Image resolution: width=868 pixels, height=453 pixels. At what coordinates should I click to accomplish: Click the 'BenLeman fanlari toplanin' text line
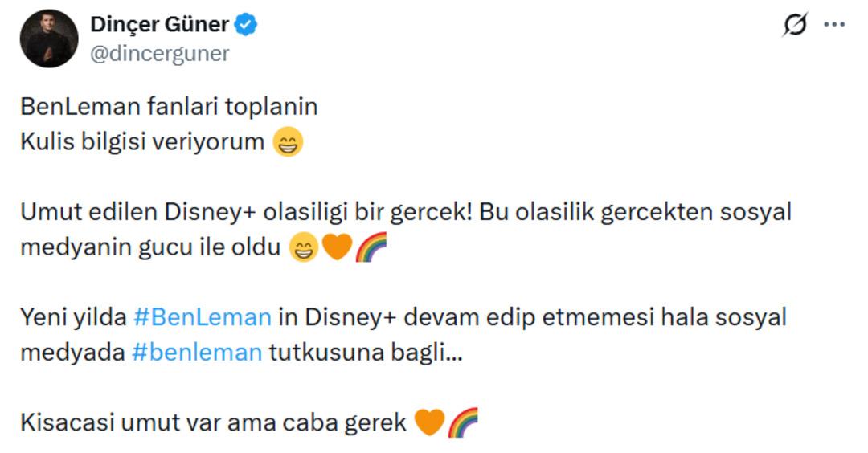[x=169, y=106]
